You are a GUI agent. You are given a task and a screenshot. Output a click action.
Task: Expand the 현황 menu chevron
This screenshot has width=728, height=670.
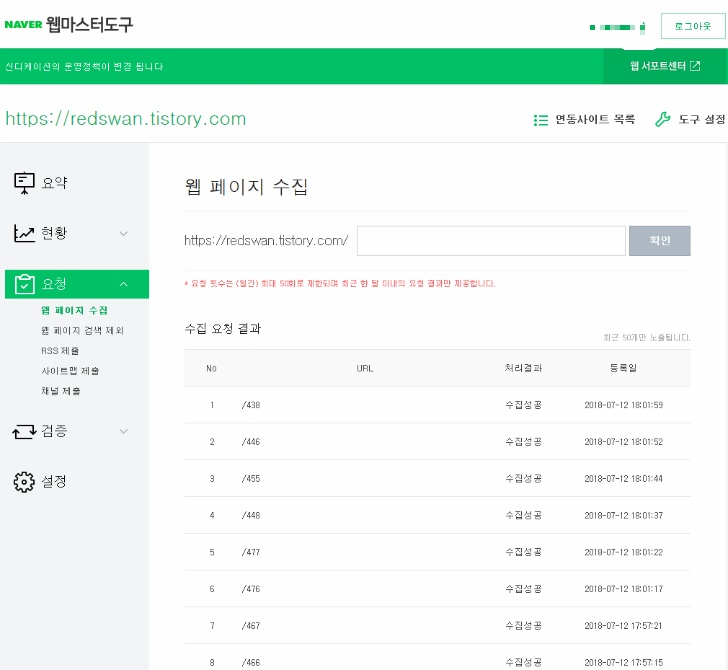[124, 234]
